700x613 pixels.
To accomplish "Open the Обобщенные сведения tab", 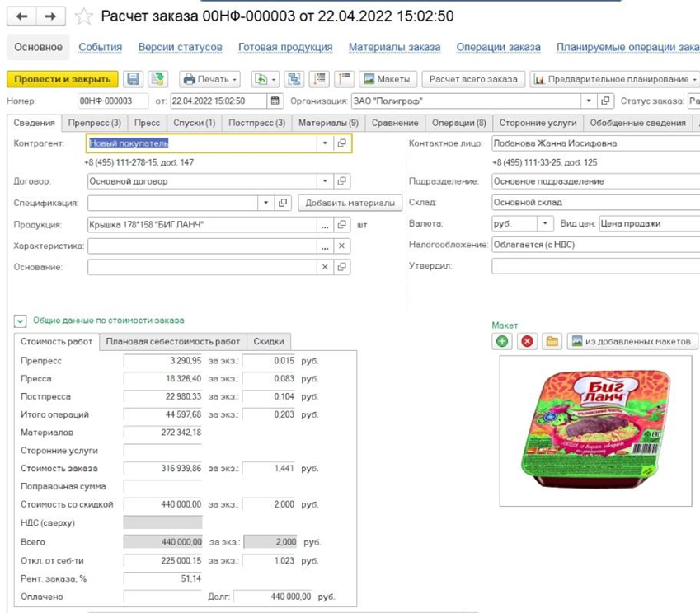I will [x=638, y=123].
